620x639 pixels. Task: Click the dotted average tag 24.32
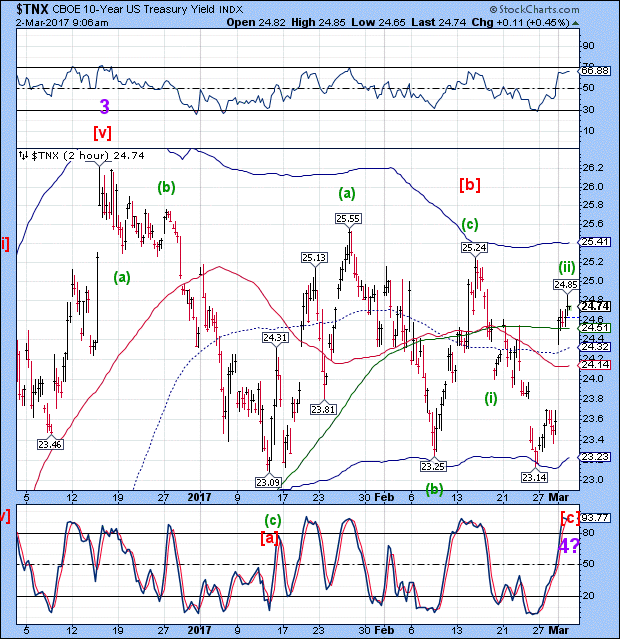(594, 347)
